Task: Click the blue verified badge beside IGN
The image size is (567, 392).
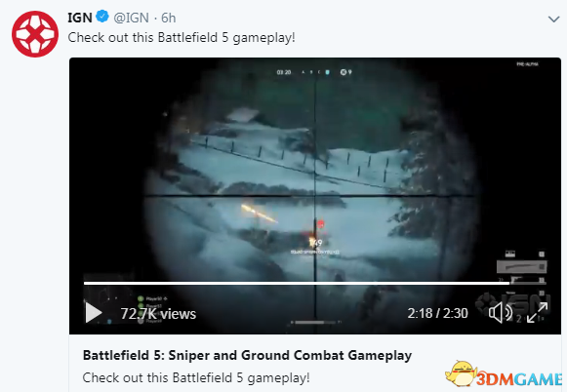Action: 102,17
